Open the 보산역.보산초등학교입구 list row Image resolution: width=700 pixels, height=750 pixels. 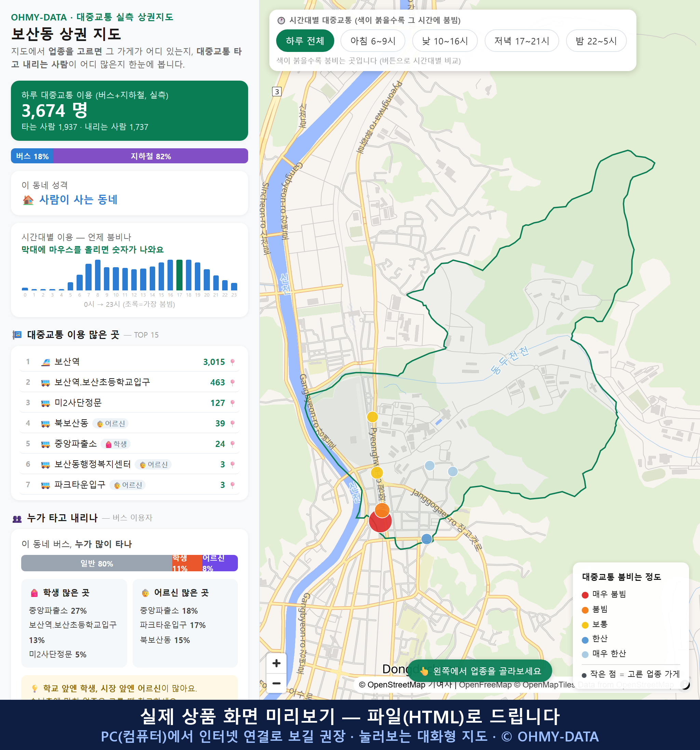coord(130,383)
